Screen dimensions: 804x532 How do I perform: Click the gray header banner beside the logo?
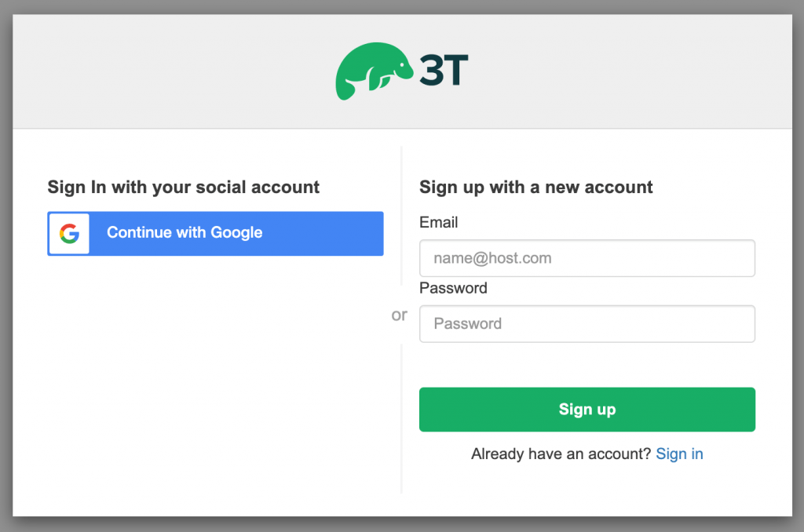point(616,71)
